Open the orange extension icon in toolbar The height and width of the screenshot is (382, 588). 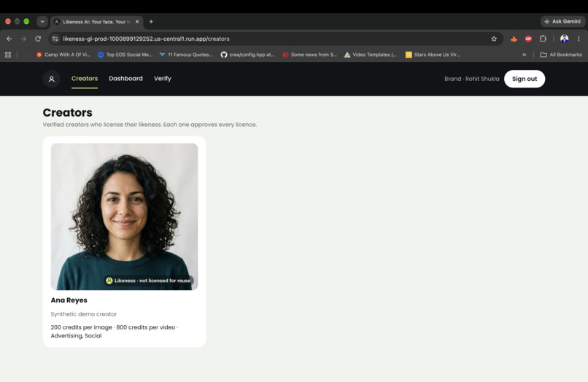point(514,39)
